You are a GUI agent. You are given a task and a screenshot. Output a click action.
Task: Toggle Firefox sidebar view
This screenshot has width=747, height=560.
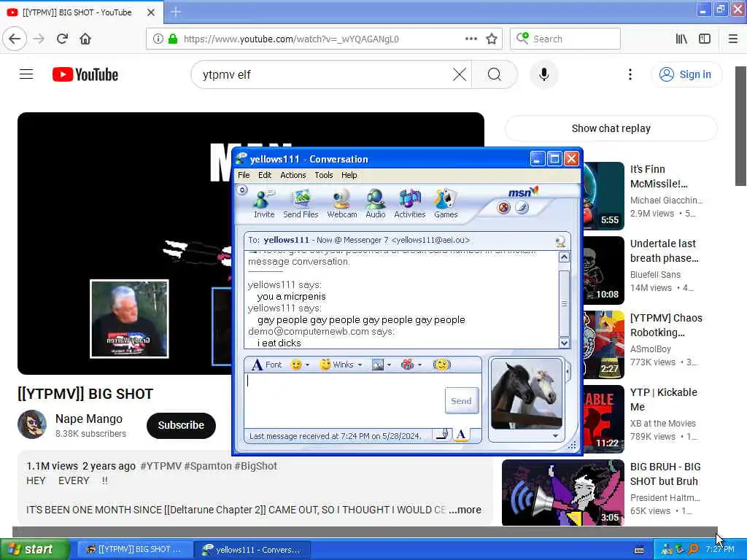(x=705, y=39)
